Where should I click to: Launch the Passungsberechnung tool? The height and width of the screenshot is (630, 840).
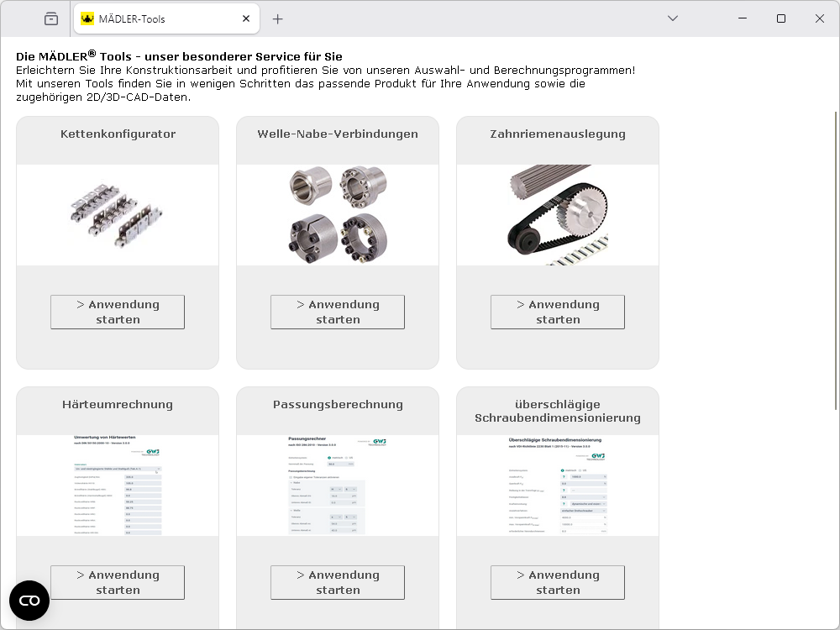tap(338, 582)
